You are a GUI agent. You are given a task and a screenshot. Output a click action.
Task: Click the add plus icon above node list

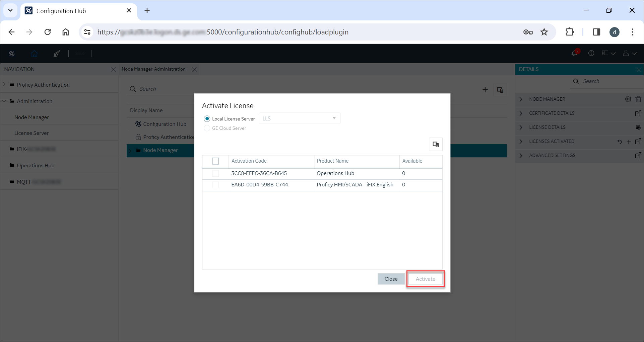coord(485,90)
